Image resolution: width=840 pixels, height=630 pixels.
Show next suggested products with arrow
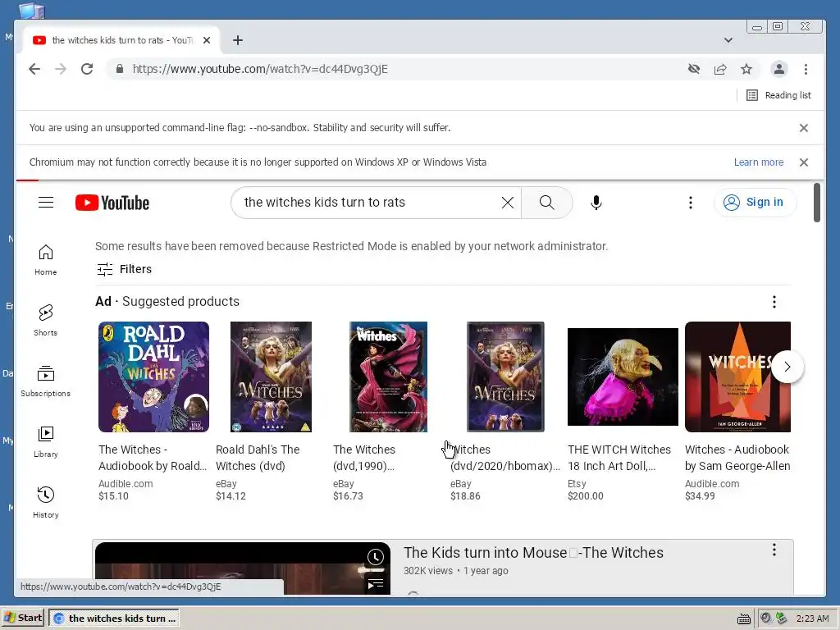tap(787, 367)
